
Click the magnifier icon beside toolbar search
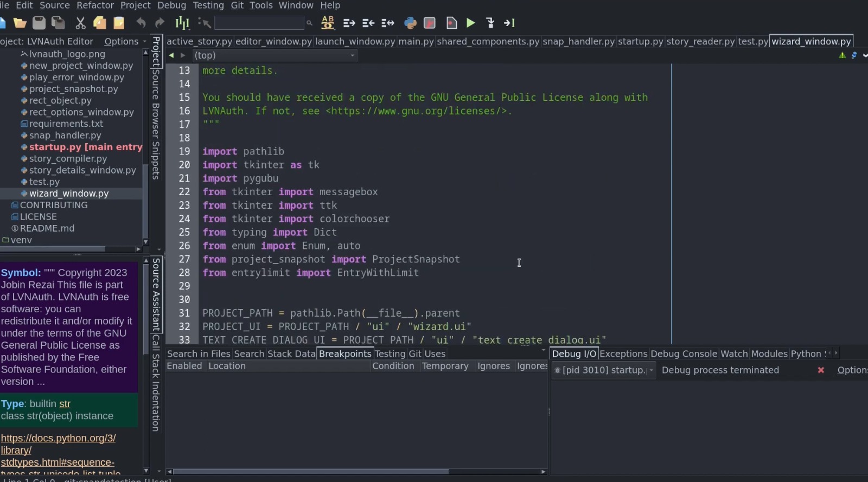309,23
